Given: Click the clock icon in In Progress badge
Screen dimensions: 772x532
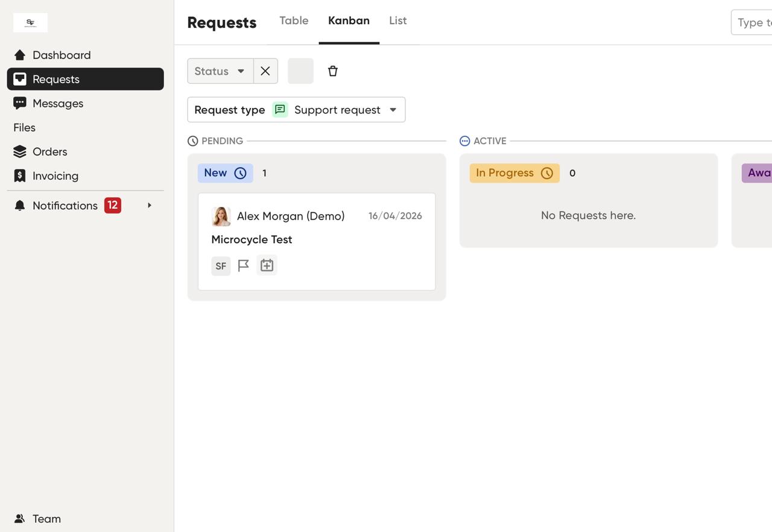Looking at the screenshot, I should pyautogui.click(x=547, y=173).
